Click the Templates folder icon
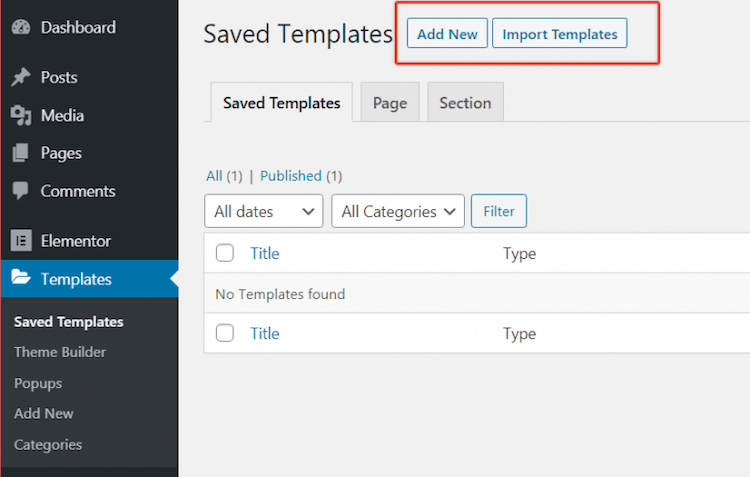This screenshot has height=477, width=750. [21, 277]
